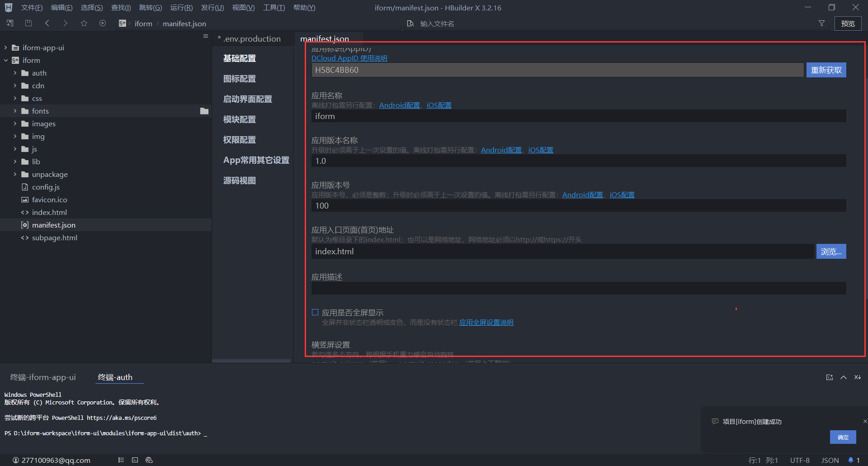
Task: Select 权限配置 in the manifest sidebar
Action: (240, 140)
